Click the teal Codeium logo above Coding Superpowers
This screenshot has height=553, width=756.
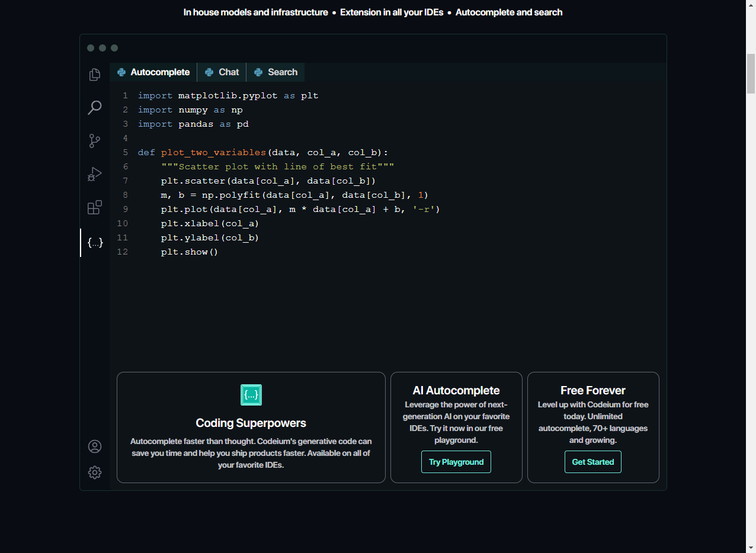(x=251, y=395)
